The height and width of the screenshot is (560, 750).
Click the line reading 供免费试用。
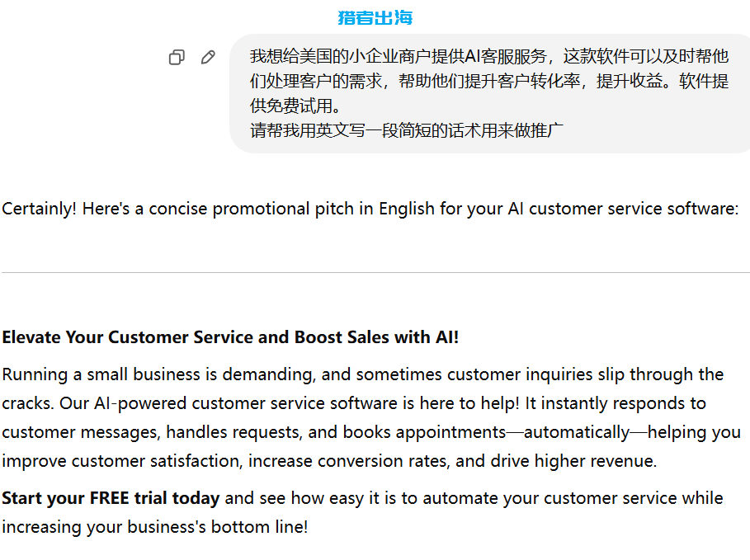tap(295, 106)
